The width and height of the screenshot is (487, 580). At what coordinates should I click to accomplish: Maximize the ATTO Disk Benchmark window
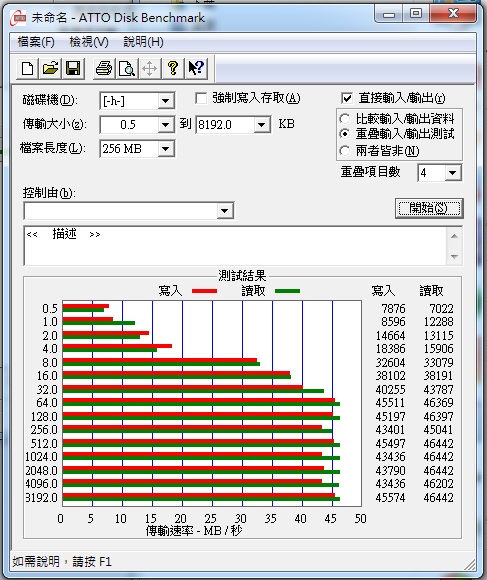pyautogui.click(x=416, y=14)
